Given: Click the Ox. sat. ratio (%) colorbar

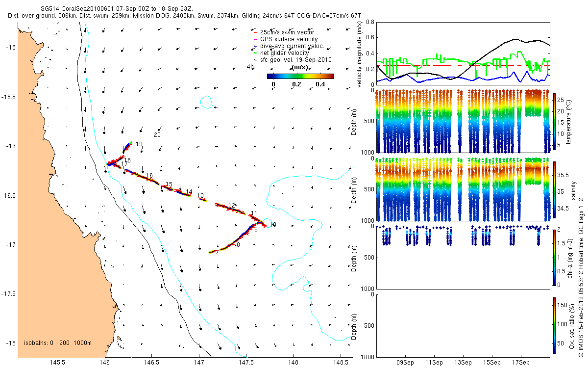Looking at the screenshot, I should tap(554, 325).
